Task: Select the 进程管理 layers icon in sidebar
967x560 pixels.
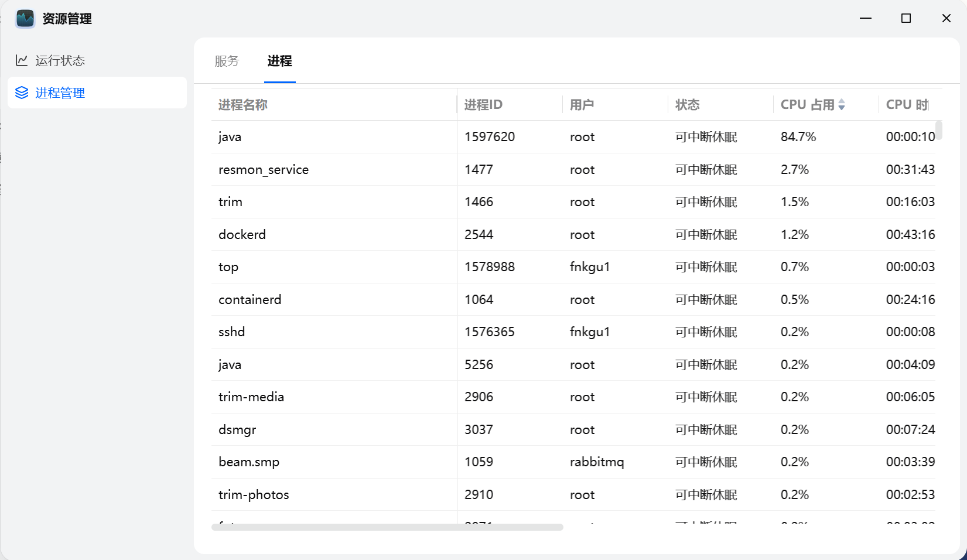Action: pyautogui.click(x=22, y=93)
